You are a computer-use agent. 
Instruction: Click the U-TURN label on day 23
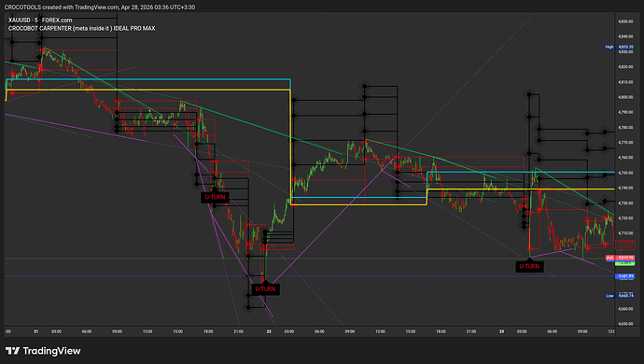pyautogui.click(x=529, y=266)
